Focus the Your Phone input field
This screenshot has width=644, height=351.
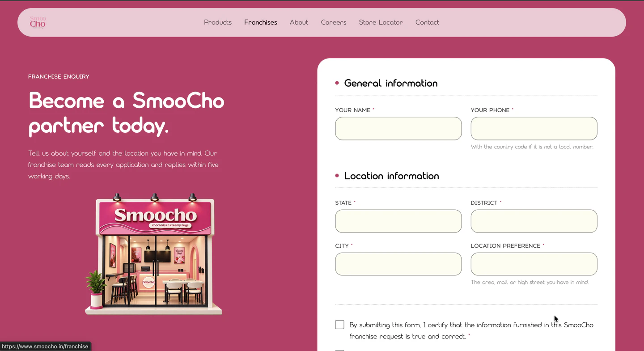pyautogui.click(x=534, y=128)
